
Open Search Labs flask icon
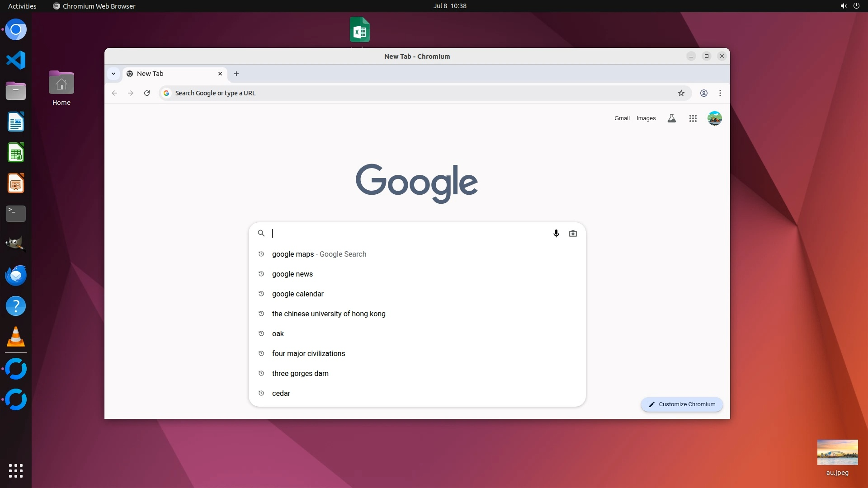coord(671,118)
